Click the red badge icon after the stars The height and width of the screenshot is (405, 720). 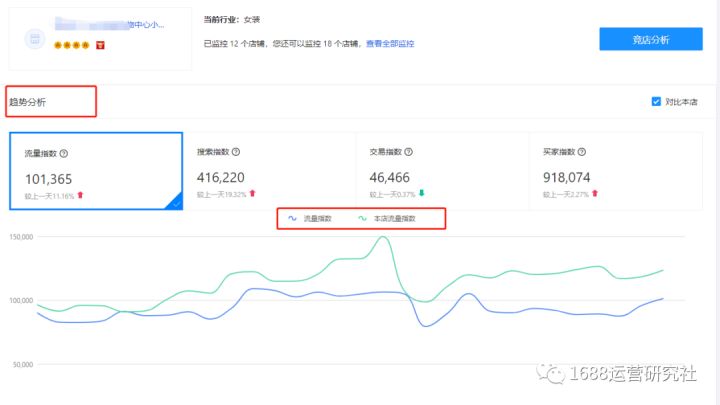(x=100, y=45)
